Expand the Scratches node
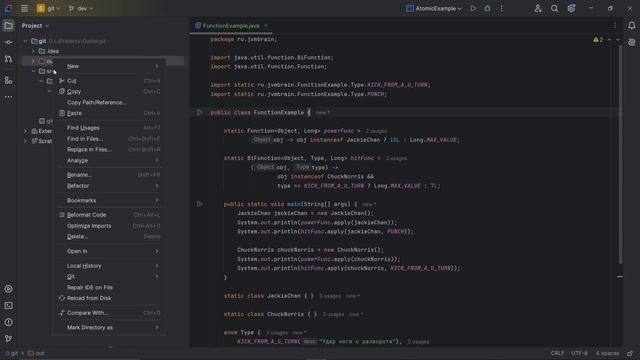 pyautogui.click(x=25, y=141)
